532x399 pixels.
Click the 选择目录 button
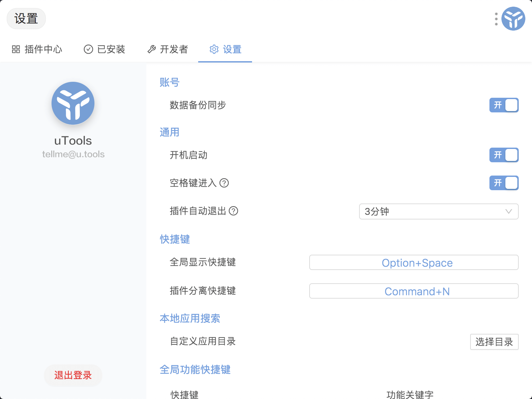[x=494, y=342]
